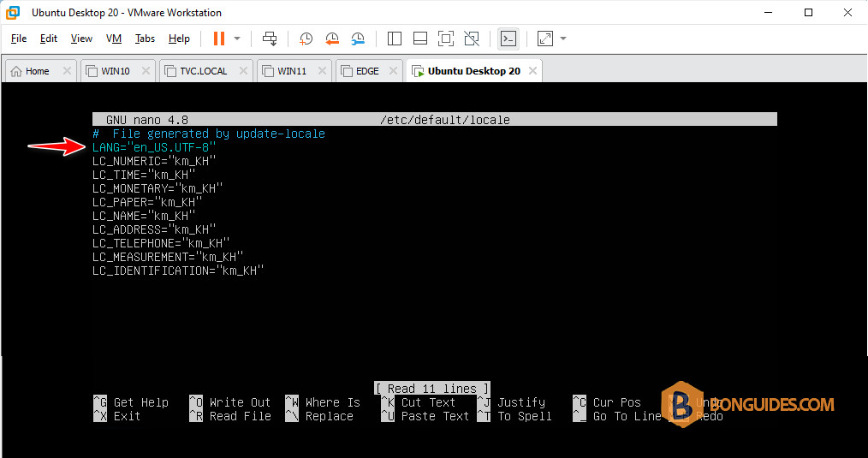Toggle the thumbnail bar icon
Image resolution: width=868 pixels, height=458 pixels.
click(420, 39)
